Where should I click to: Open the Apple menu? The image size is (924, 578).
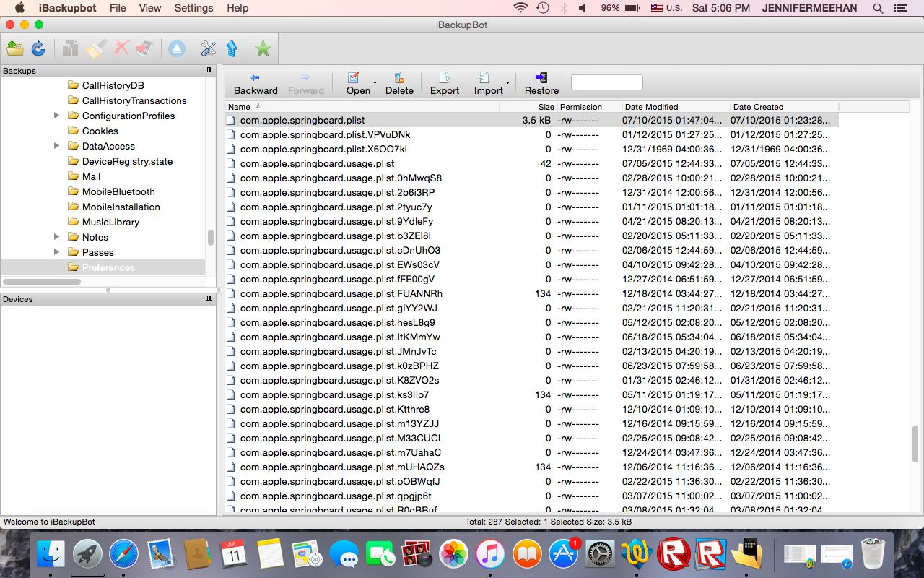pyautogui.click(x=19, y=8)
